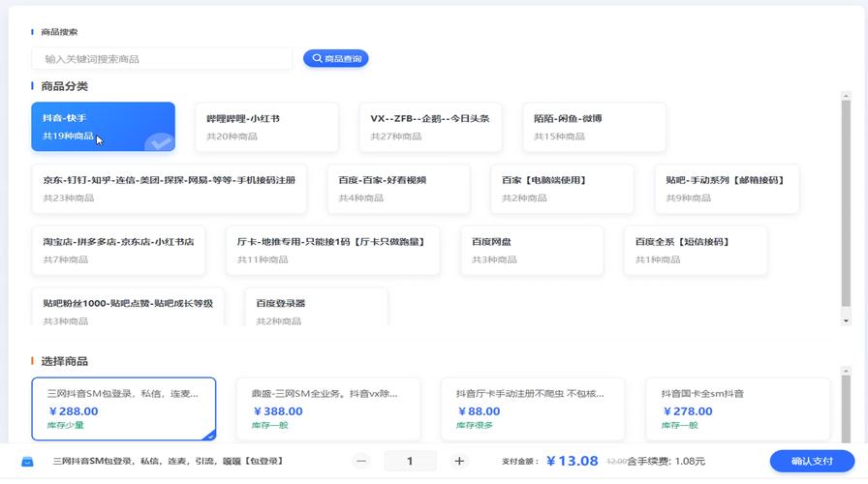Focus the keyword product search field
This screenshot has height=484, width=868.
162,59
